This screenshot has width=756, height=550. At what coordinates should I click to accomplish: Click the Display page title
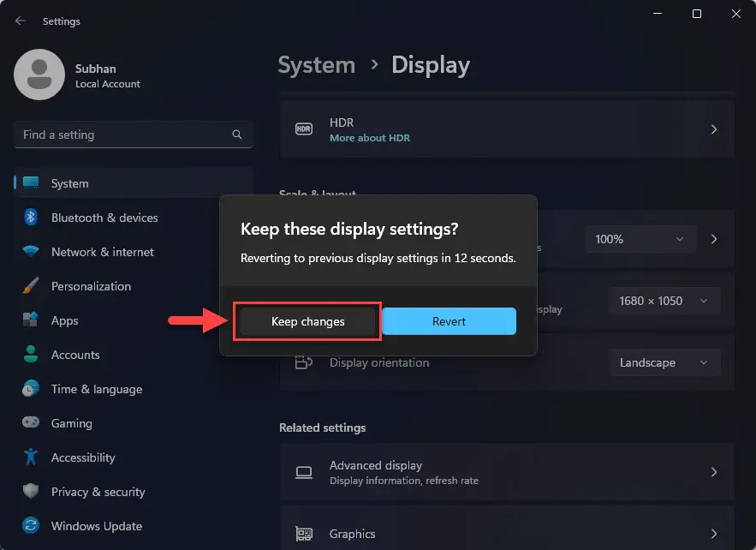click(x=431, y=65)
